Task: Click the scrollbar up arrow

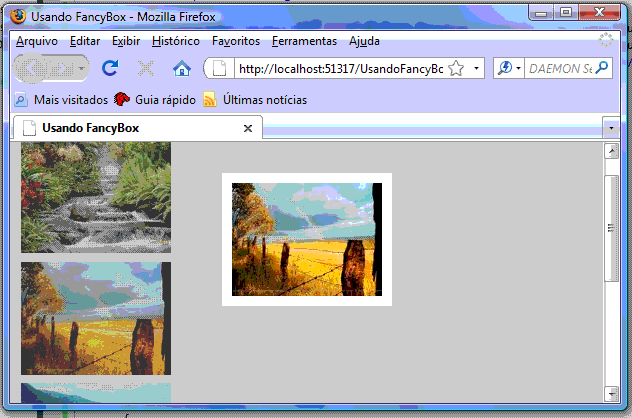Action: 611,151
